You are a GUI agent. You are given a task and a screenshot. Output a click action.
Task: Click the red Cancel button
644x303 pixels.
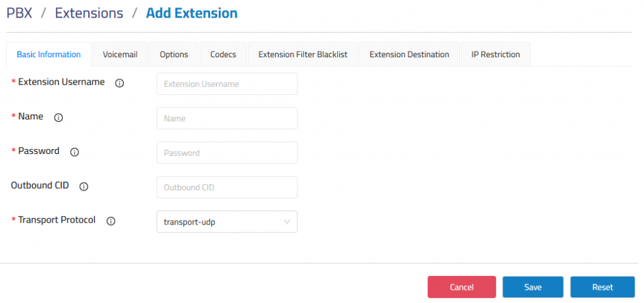(462, 287)
